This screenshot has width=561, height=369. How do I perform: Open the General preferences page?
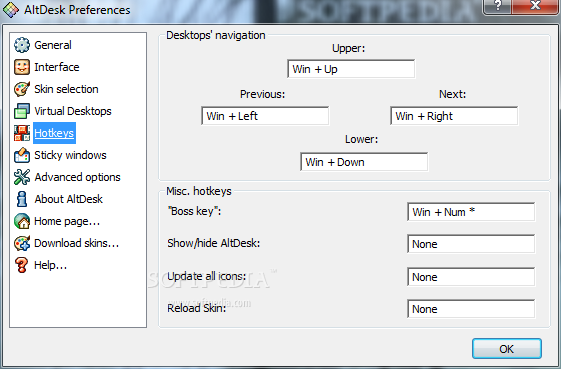tap(53, 45)
